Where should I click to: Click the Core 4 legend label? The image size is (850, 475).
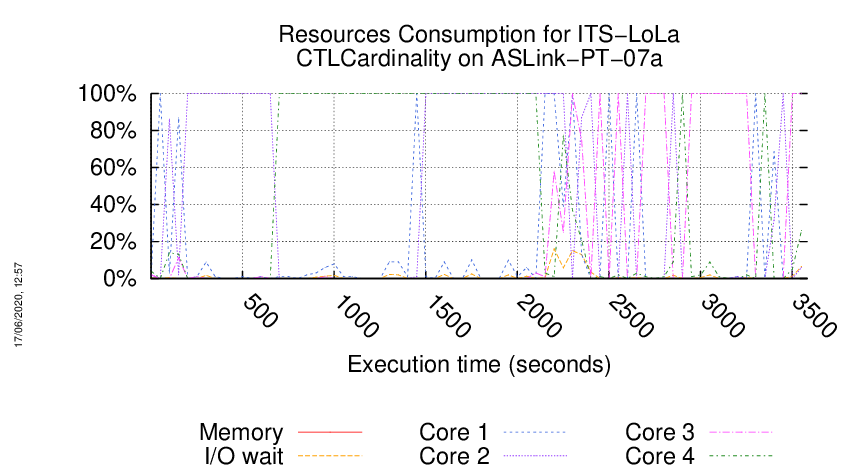click(x=660, y=456)
